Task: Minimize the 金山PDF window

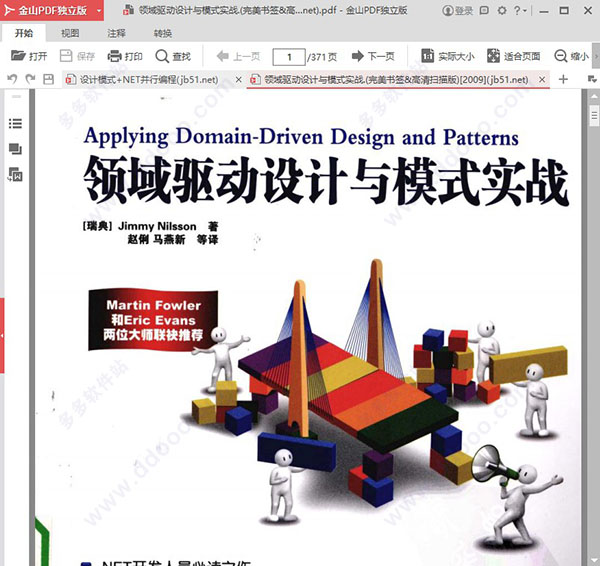Action: click(x=543, y=11)
